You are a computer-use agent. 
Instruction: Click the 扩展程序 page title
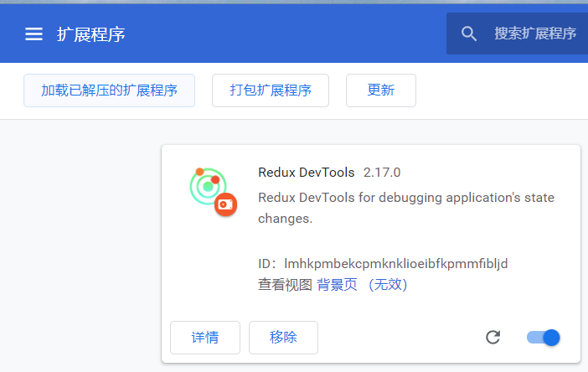90,34
